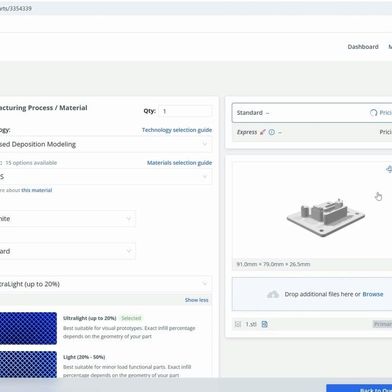Image resolution: width=392 pixels, height=392 pixels.
Task: Open the Dashboard menu item
Action: [363, 47]
